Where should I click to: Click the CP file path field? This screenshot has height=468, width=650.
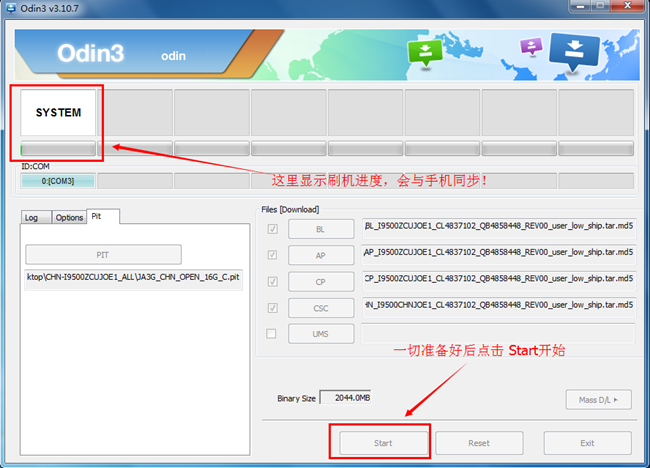[x=499, y=281]
